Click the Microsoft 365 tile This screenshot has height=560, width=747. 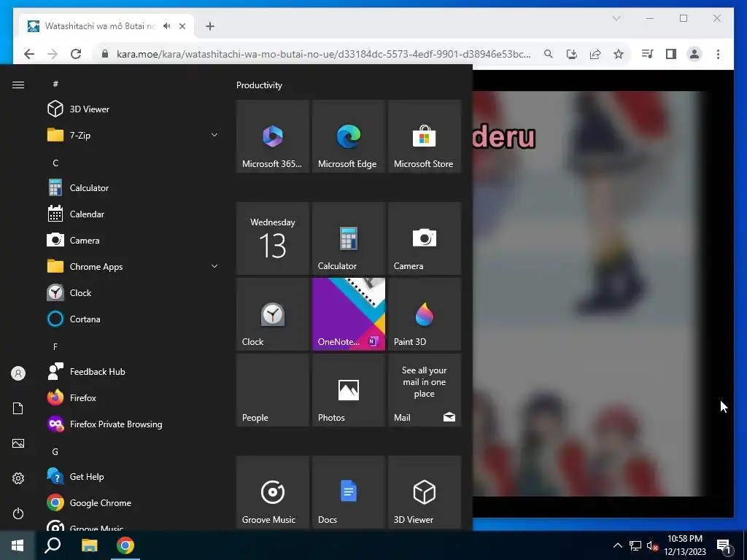(x=273, y=136)
